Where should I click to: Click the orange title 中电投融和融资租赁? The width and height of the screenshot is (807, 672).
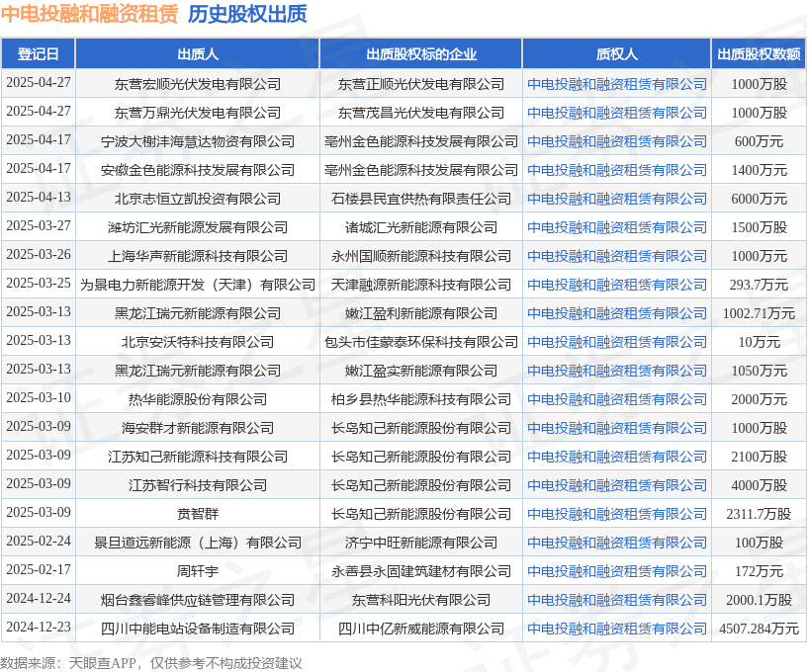click(x=90, y=14)
